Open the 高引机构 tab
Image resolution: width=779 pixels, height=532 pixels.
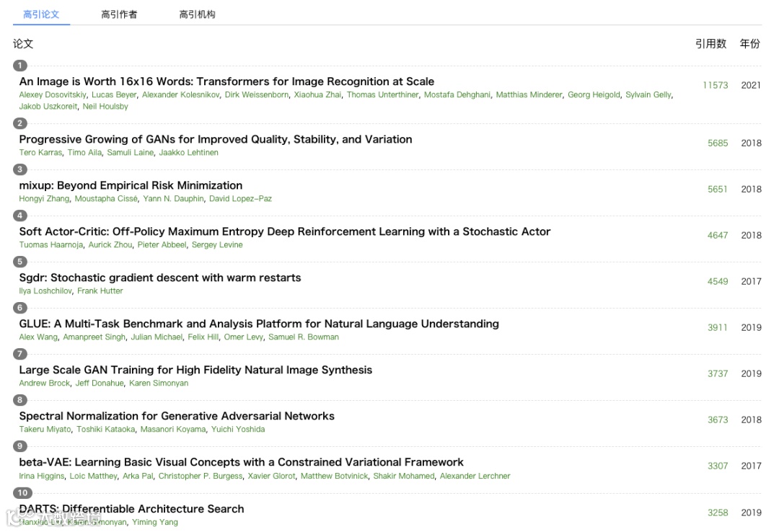[197, 14]
